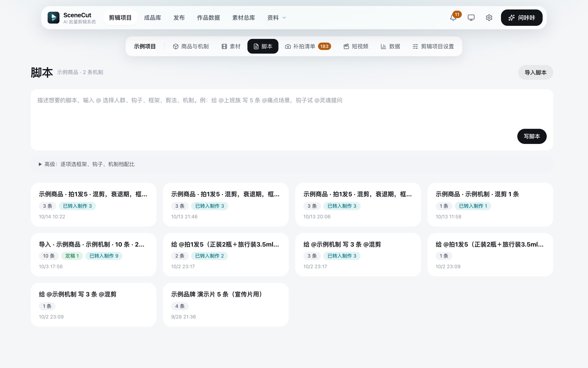The width and height of the screenshot is (588, 368).
Task: Open the notifications bell icon
Action: coord(453,18)
